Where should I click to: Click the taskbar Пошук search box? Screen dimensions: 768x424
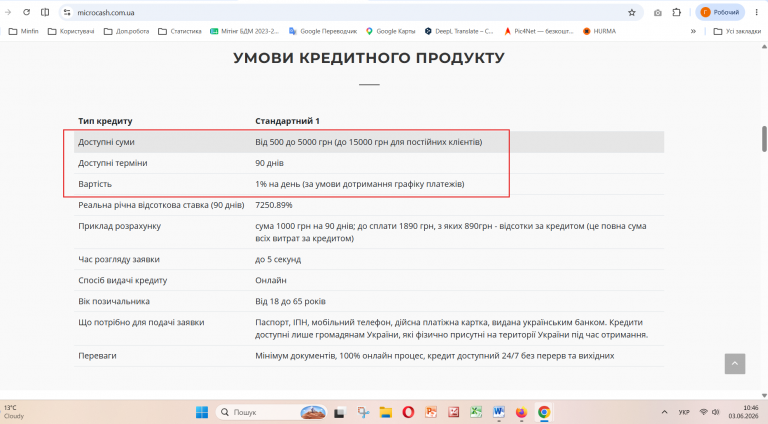tap(272, 412)
